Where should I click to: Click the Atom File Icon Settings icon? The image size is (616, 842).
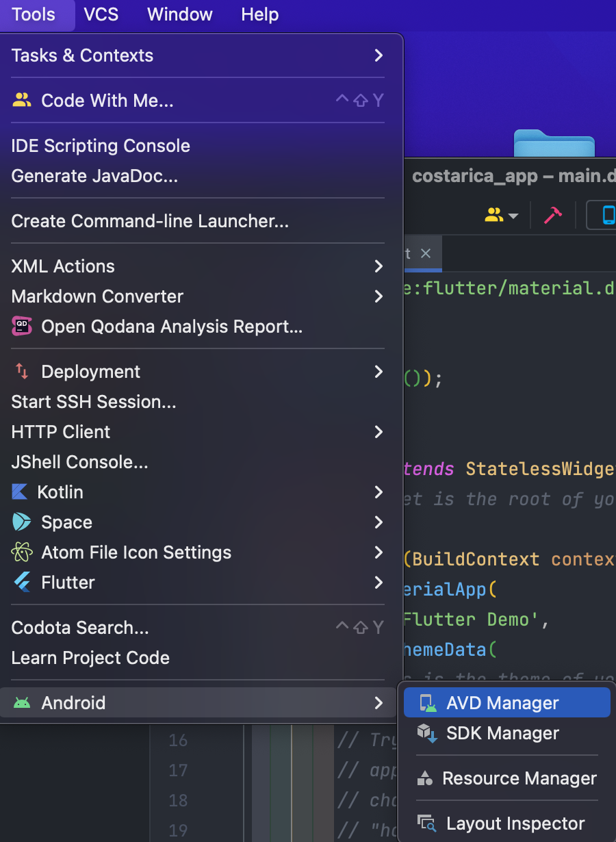[x=22, y=552]
